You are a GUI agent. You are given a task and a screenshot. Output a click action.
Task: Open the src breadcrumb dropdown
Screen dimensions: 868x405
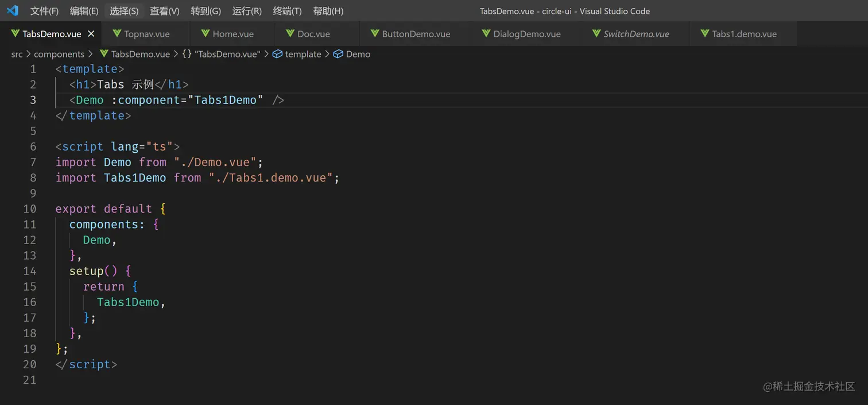pyautogui.click(x=17, y=54)
